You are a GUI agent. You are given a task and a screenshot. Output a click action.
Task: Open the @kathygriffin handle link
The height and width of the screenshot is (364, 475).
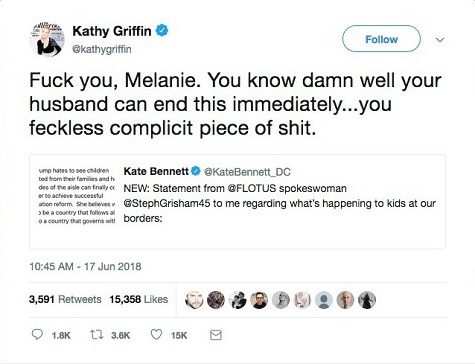[102, 49]
